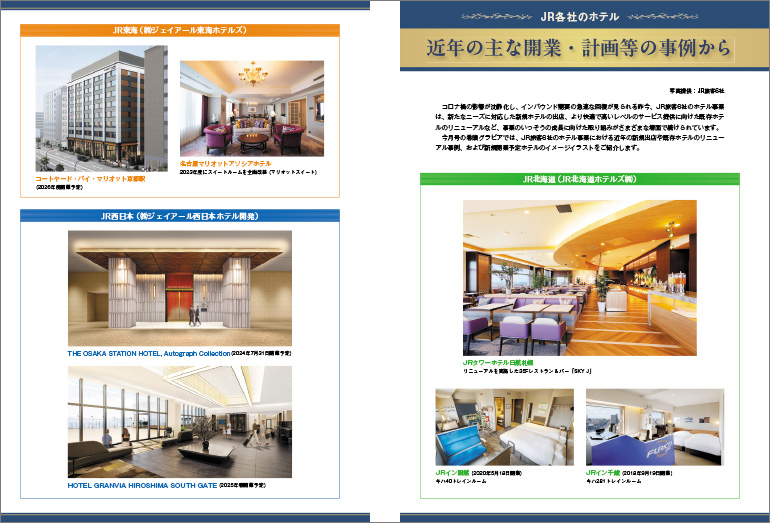Click the orange JR東海 section header
This screenshot has height=523, width=770.
[x=180, y=30]
